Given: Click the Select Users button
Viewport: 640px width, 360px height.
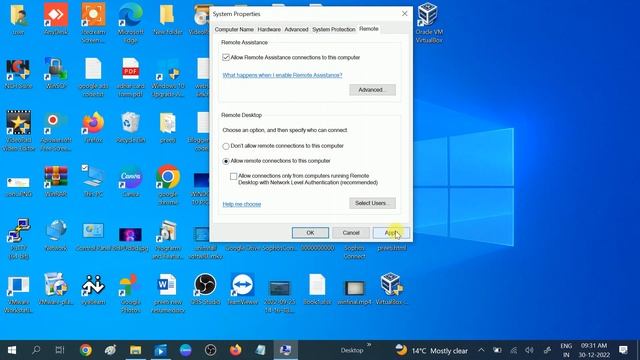Looking at the screenshot, I should 372,203.
